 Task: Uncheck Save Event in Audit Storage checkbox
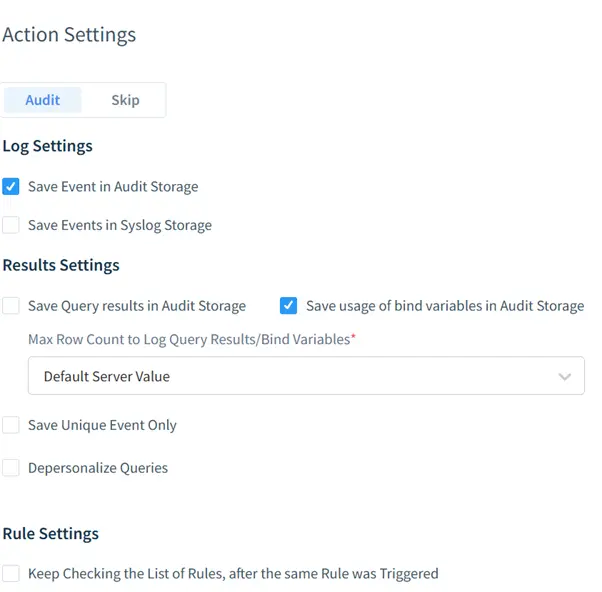[x=11, y=187]
